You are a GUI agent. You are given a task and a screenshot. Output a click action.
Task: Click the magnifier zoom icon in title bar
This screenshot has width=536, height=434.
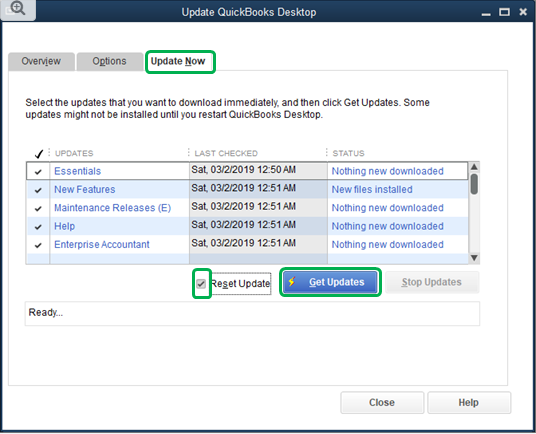click(17, 9)
